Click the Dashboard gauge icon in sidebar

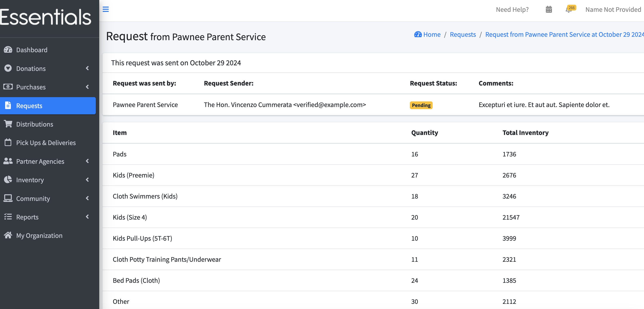(x=8, y=50)
